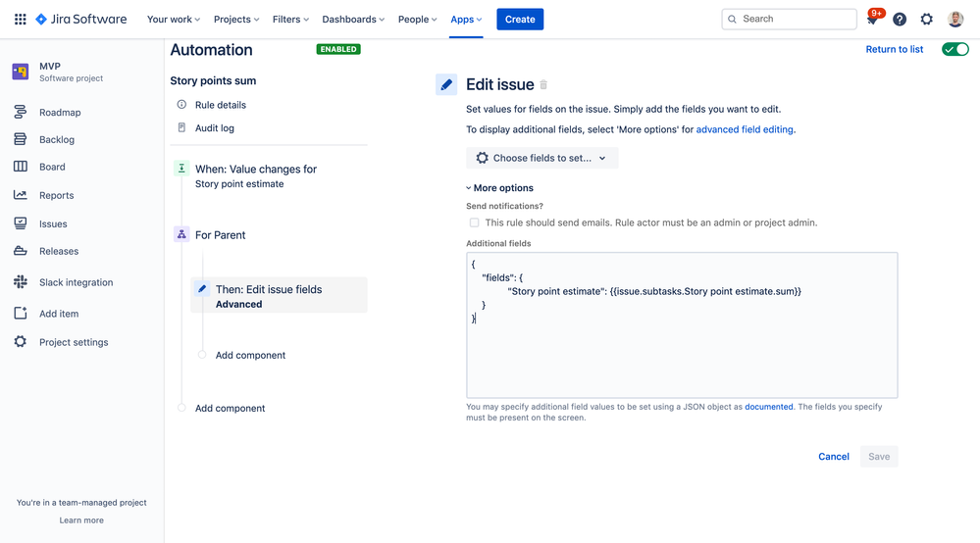
Task: Open the advanced field editing link
Action: click(x=745, y=129)
